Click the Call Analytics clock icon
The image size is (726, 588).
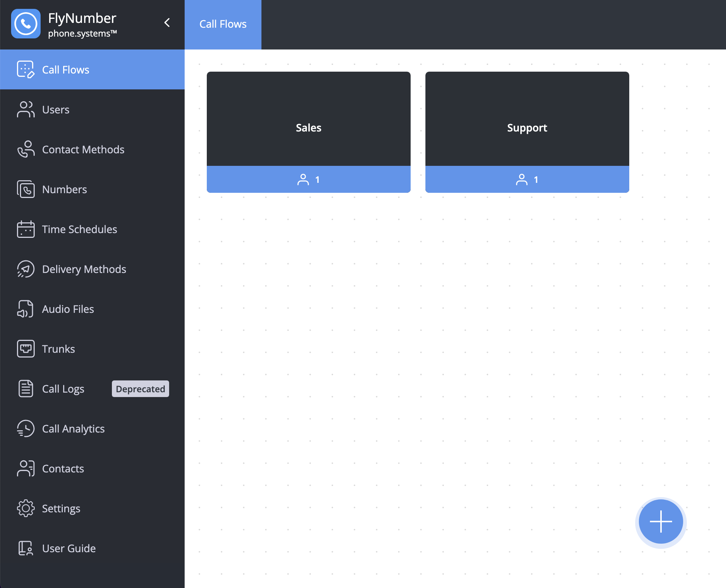[x=26, y=428]
